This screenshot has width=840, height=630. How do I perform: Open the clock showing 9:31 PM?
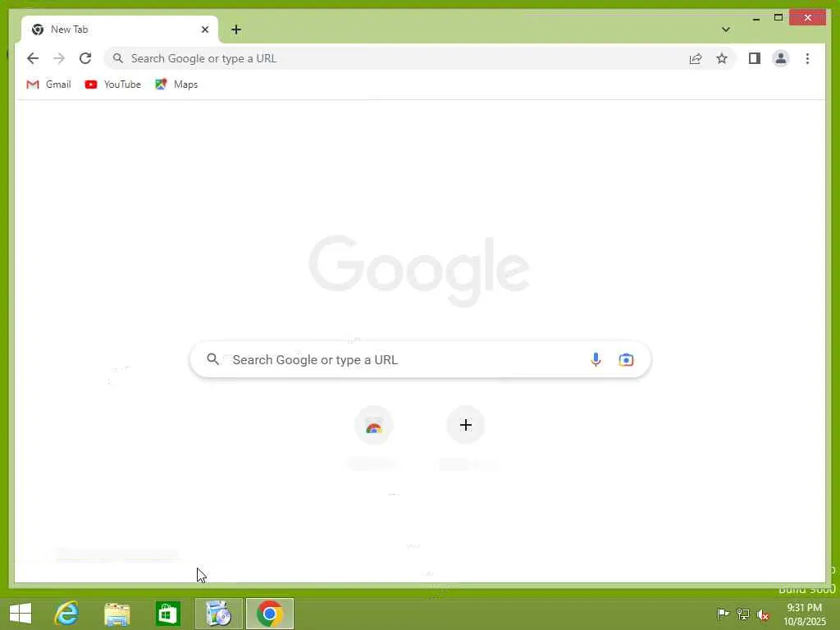805,614
